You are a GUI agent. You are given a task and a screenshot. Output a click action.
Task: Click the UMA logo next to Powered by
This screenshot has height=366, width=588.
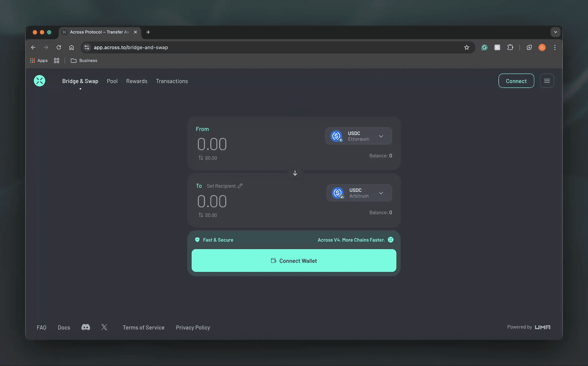coord(542,327)
